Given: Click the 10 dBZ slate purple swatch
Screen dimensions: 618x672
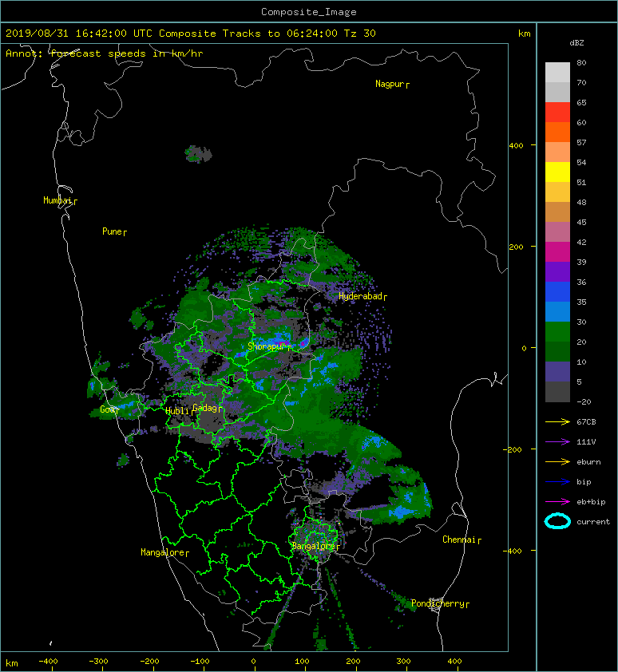Looking at the screenshot, I should [557, 372].
